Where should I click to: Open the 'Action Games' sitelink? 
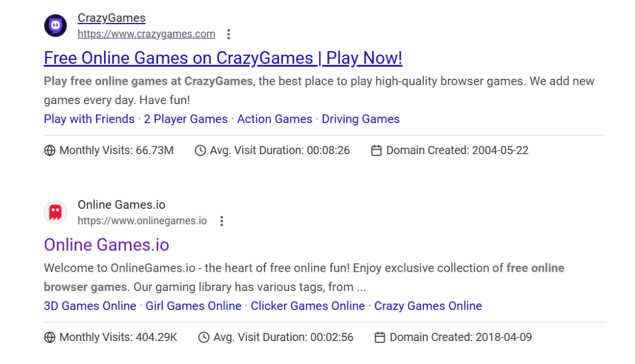[x=275, y=119]
